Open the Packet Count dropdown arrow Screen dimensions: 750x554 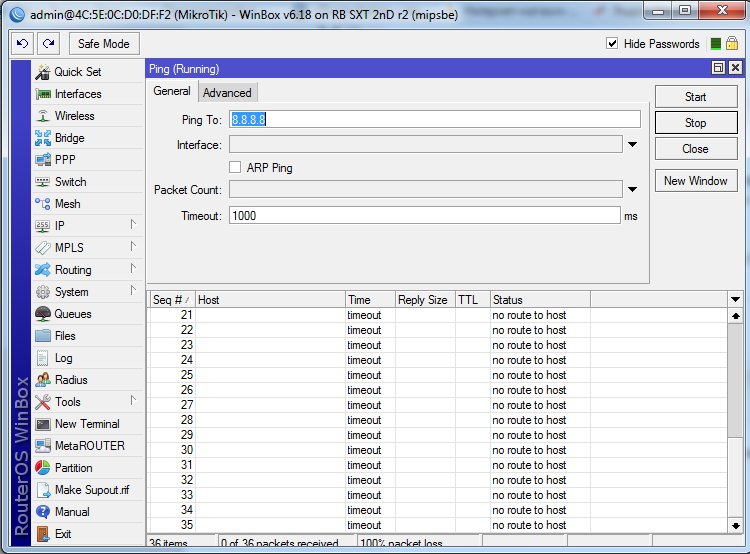(x=632, y=189)
